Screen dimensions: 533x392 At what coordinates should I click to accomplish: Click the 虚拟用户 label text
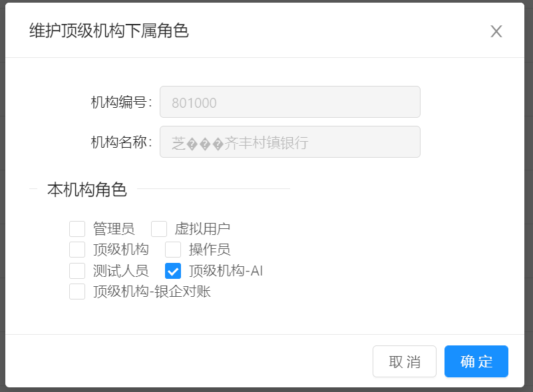202,229
